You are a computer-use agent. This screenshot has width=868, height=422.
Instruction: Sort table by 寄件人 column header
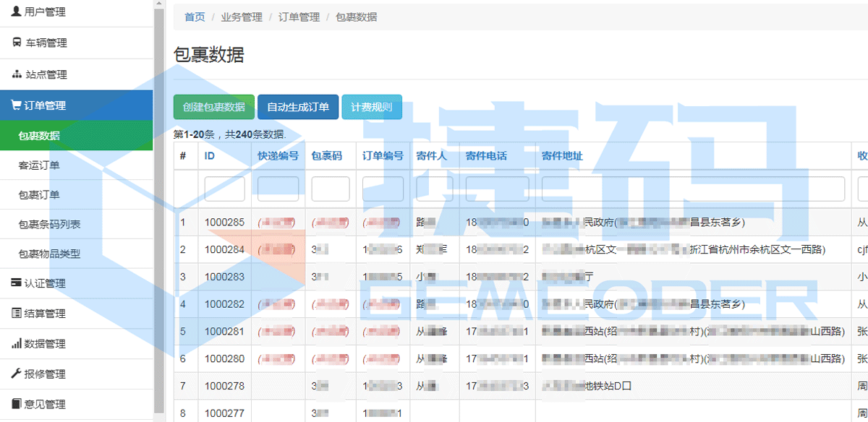(431, 156)
